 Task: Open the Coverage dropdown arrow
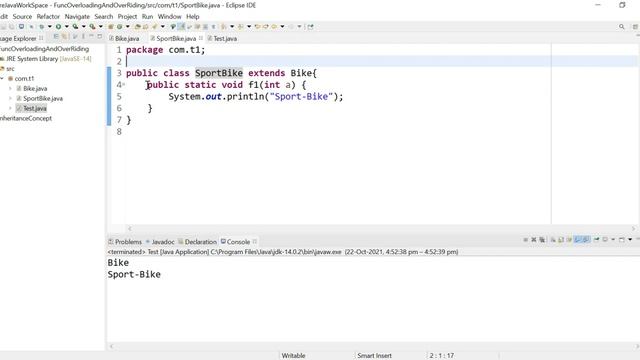click(84, 27)
